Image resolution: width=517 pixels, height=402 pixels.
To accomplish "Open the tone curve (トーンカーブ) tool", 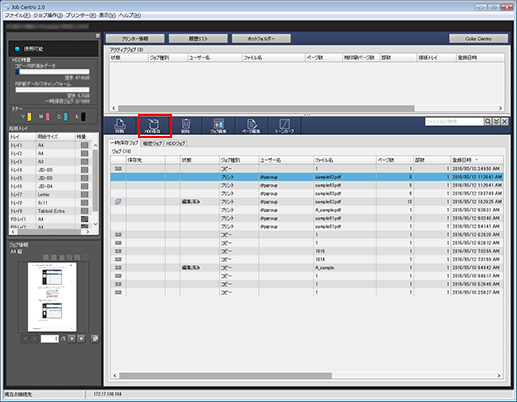I will [284, 125].
